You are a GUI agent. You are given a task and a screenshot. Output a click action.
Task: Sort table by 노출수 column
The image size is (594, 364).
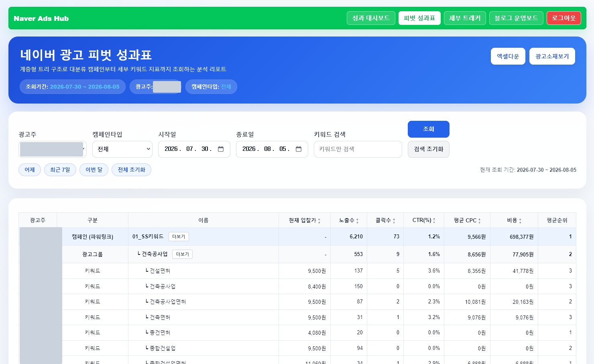(x=349, y=220)
